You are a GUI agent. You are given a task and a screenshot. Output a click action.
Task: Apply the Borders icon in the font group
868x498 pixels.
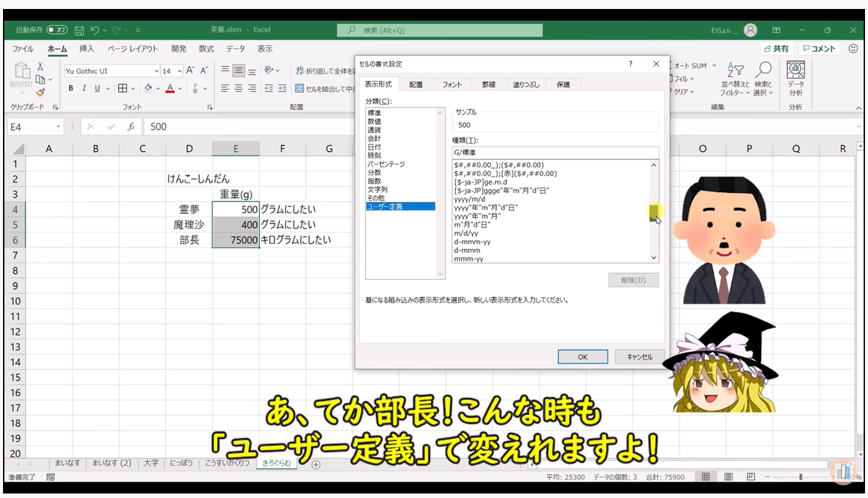pyautogui.click(x=123, y=88)
